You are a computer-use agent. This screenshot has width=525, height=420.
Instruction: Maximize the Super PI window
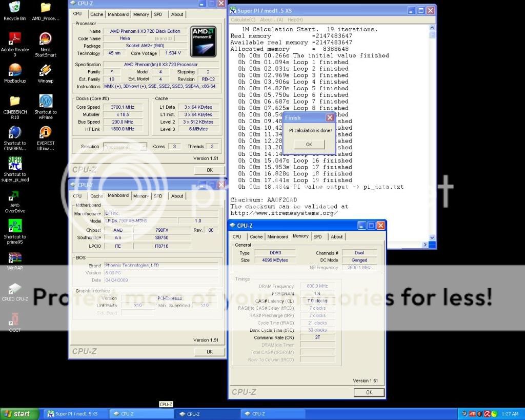(421, 11)
